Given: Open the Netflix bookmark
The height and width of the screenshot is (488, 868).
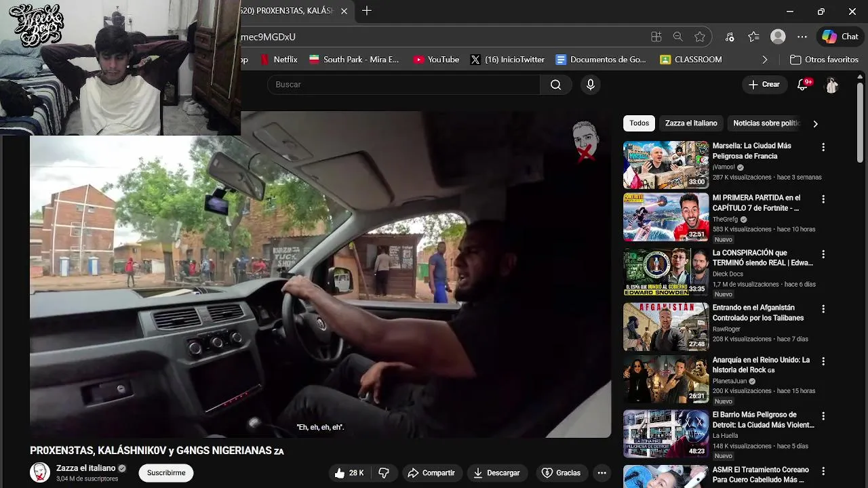Looking at the screenshot, I should click(x=279, y=60).
